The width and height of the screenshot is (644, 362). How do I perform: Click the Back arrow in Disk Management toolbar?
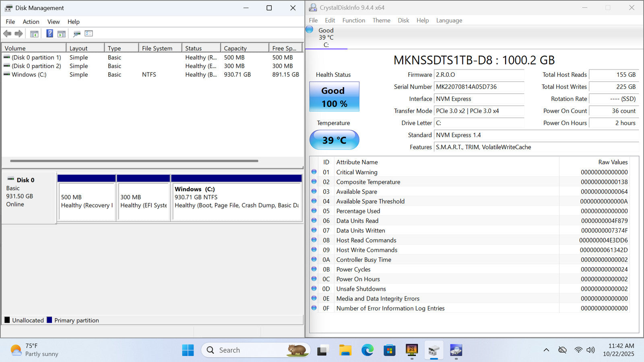tap(7, 34)
